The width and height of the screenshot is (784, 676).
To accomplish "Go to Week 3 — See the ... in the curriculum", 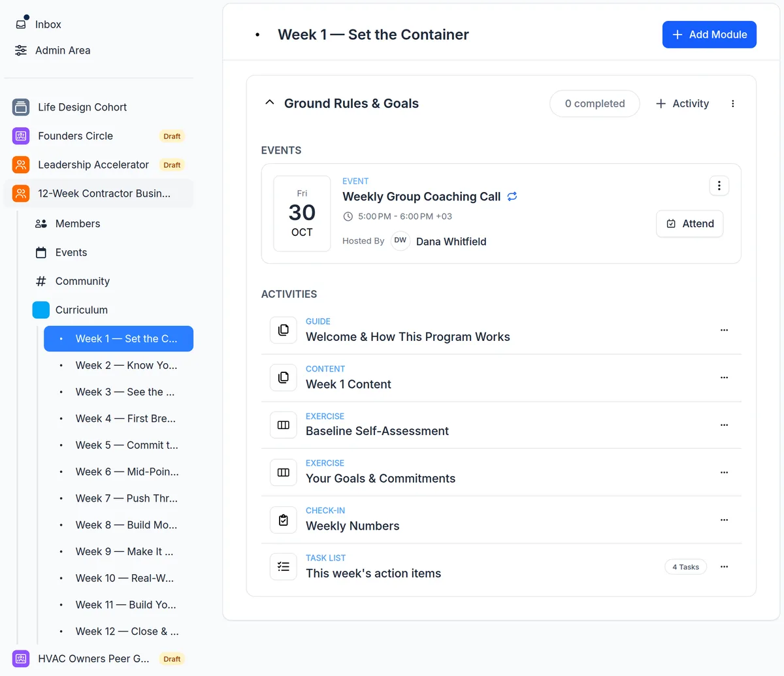I will (118, 392).
